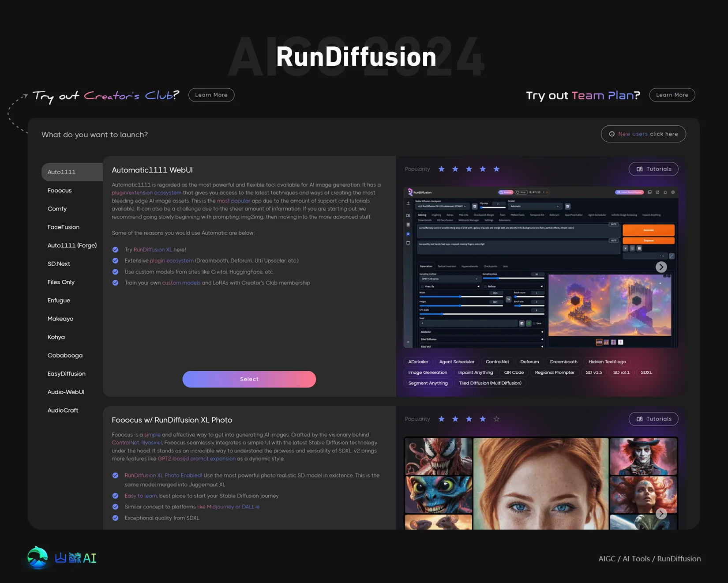Select Oobabooga in the launch sidebar
Screen dimensions: 728x583
tap(65, 355)
